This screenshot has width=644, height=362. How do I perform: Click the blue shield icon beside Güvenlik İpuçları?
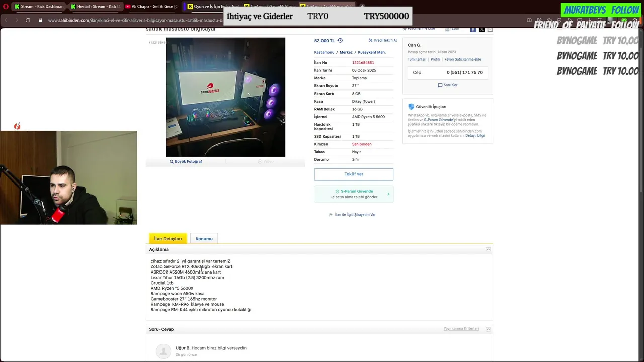(x=411, y=107)
